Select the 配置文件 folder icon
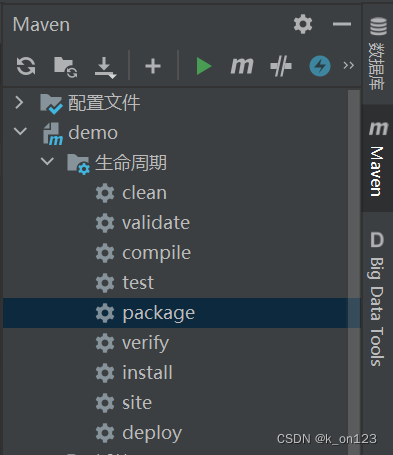This screenshot has height=455, width=393. pos(51,103)
